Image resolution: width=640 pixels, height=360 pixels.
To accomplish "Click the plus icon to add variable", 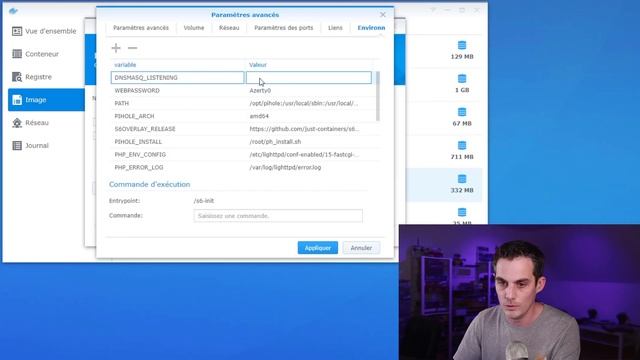I will click(116, 48).
